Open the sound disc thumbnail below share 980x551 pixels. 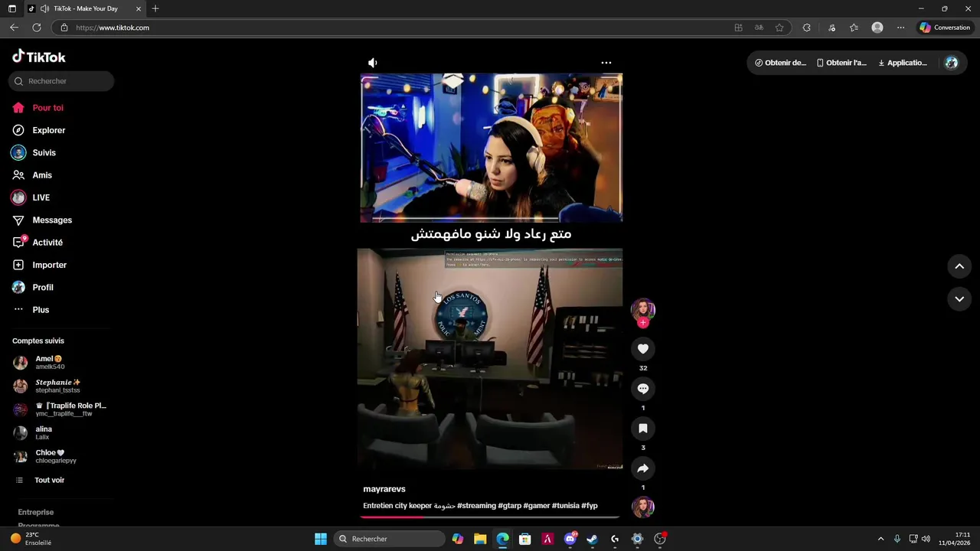point(643,507)
